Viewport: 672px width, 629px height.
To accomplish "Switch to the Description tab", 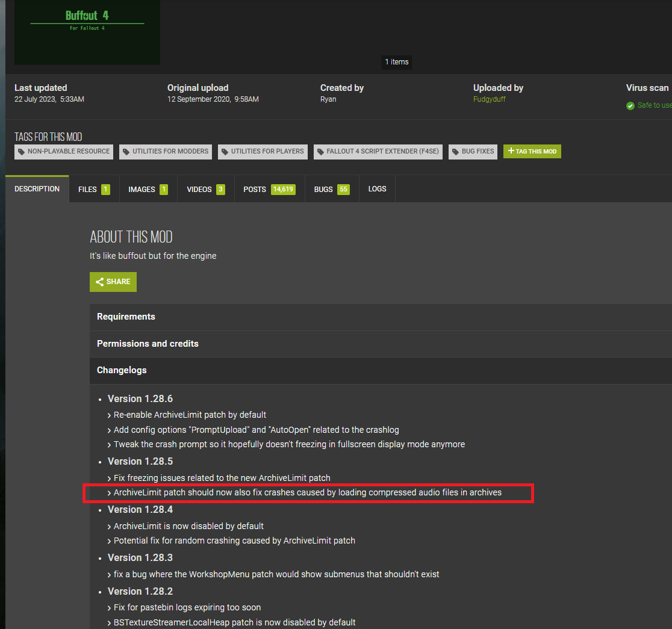I will [37, 189].
